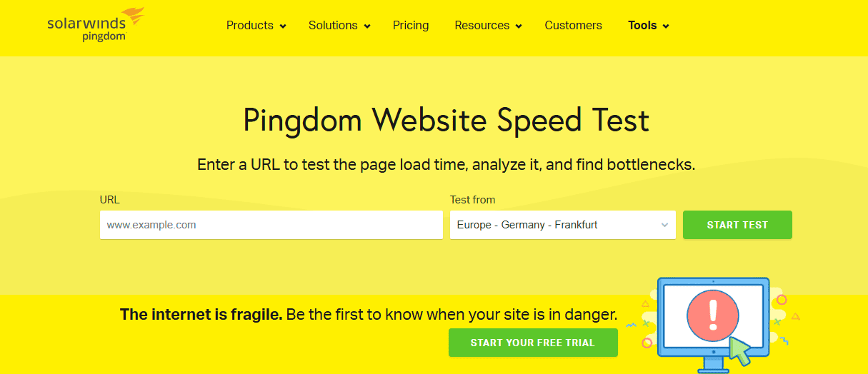Click the green mouse cursor illustration

738,350
